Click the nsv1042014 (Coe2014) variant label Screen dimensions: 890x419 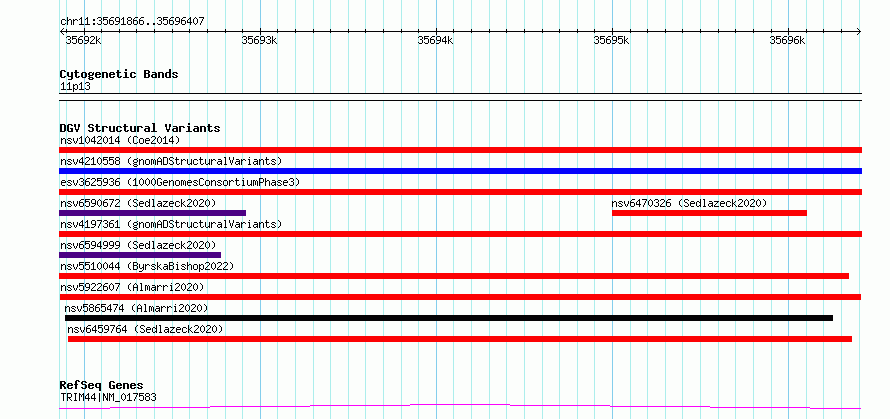[x=120, y=140]
